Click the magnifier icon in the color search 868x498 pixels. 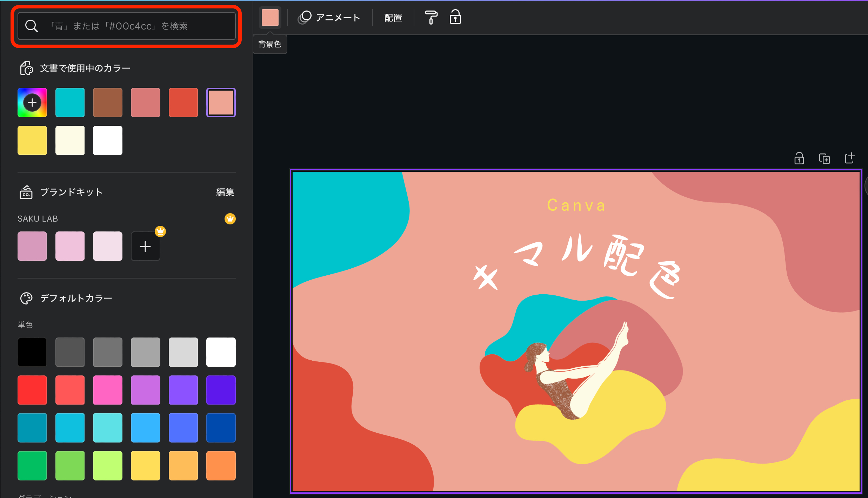click(x=32, y=26)
